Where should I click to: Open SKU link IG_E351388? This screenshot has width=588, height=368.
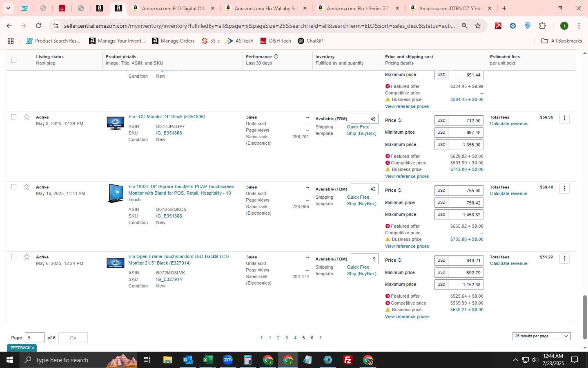click(169, 216)
